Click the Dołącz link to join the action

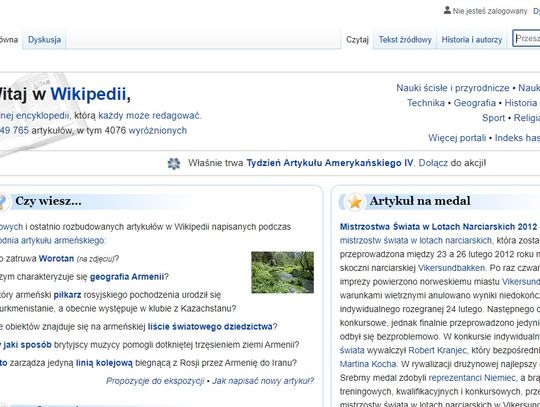[433, 163]
